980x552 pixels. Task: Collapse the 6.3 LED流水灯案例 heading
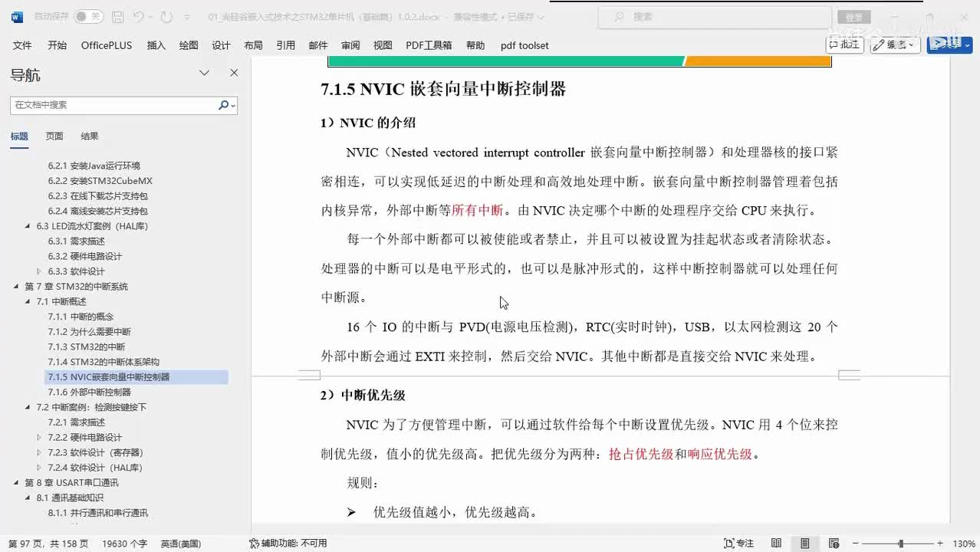(28, 226)
